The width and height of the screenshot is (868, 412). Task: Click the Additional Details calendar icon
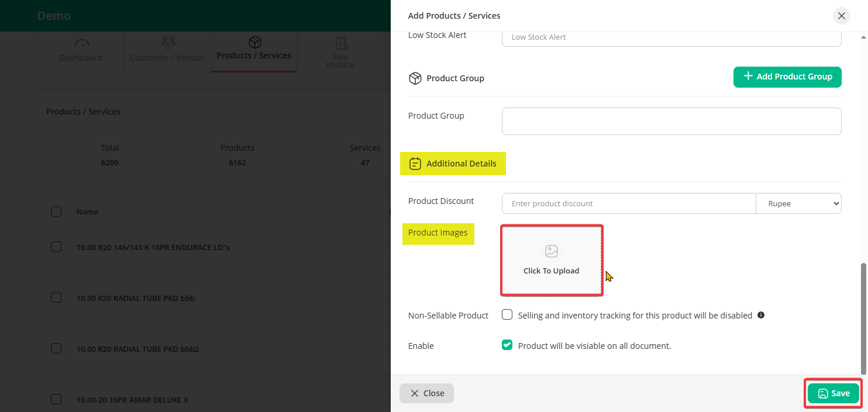click(x=415, y=164)
